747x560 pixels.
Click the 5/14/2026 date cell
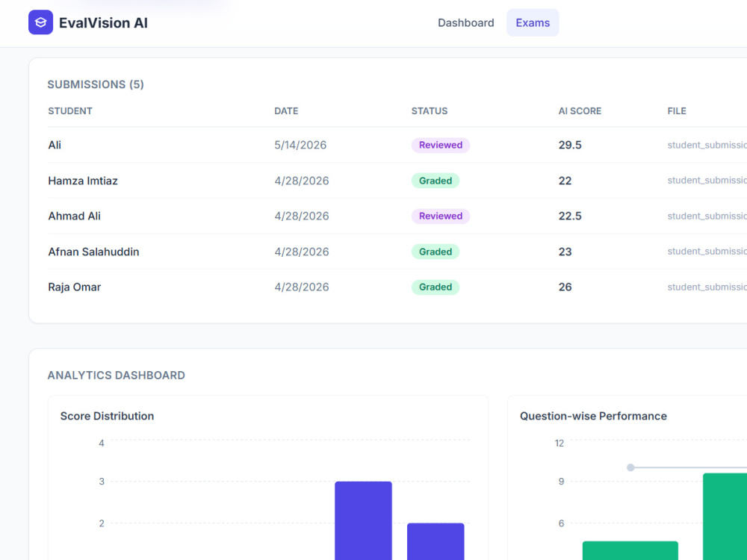[300, 145]
